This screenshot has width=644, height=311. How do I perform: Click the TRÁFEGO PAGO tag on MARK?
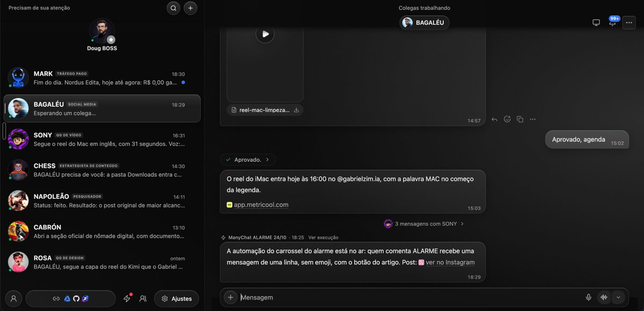72,74
